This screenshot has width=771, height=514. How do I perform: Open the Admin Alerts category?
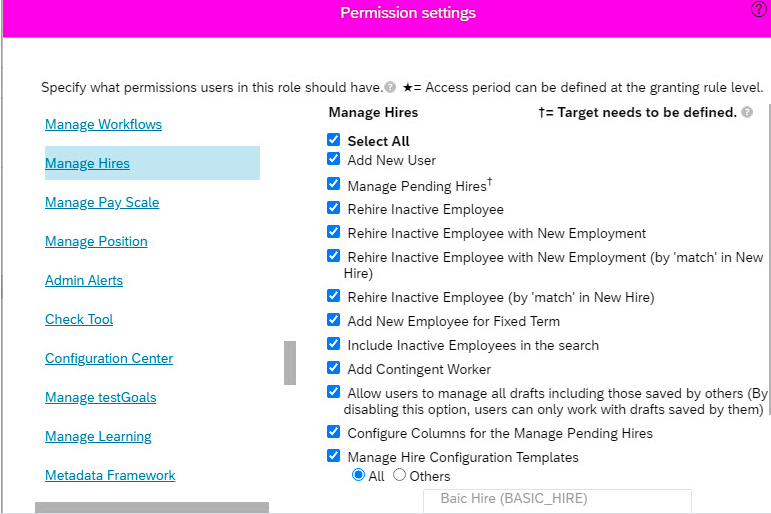point(84,281)
